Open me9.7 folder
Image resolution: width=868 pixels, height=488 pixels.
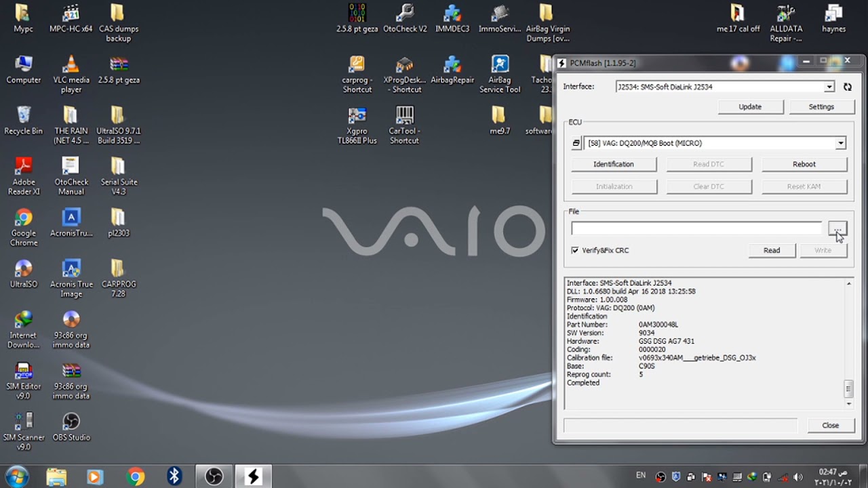500,120
